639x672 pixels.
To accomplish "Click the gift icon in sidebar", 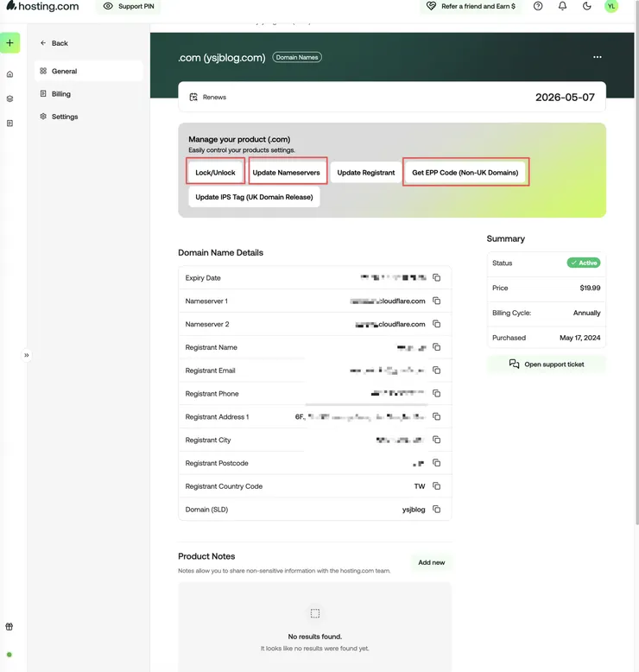I will [9, 626].
